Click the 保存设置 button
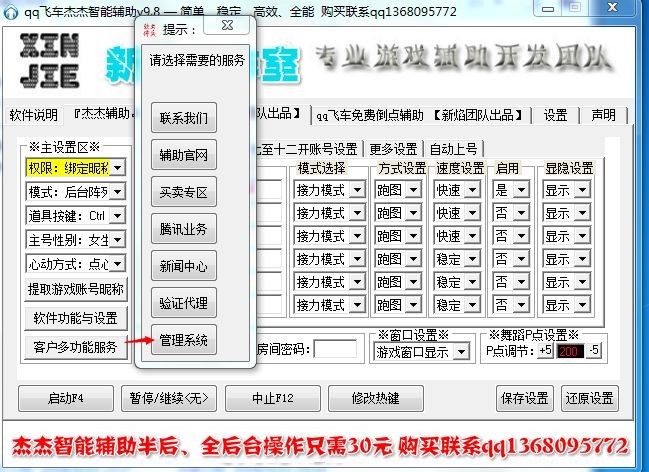 [x=525, y=398]
